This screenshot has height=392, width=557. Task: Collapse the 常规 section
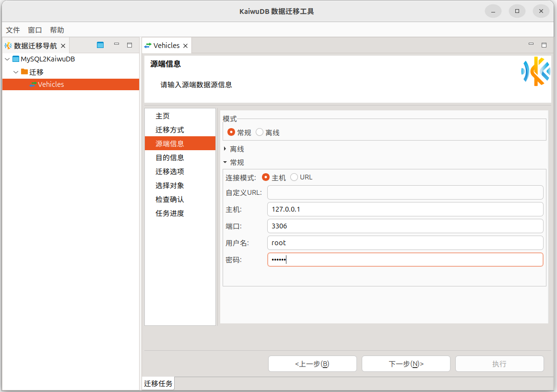point(225,163)
